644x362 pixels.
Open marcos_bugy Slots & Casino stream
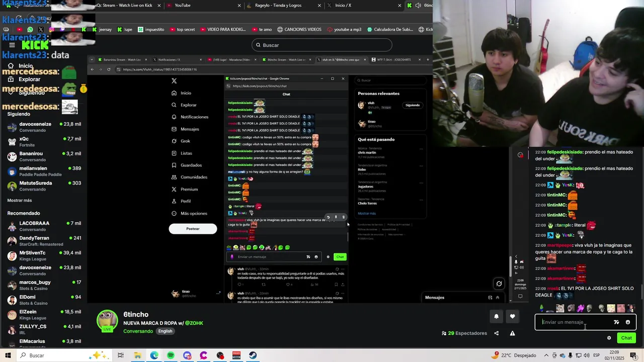click(x=44, y=285)
